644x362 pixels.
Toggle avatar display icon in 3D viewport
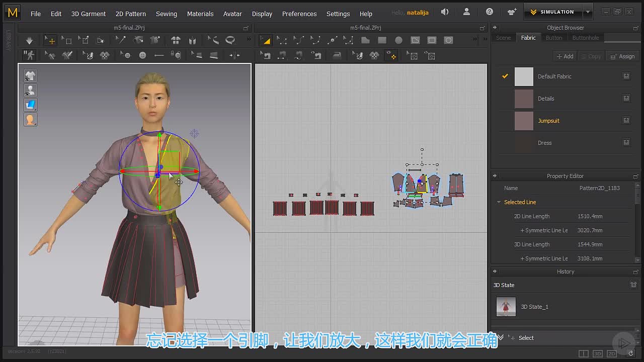click(x=30, y=90)
